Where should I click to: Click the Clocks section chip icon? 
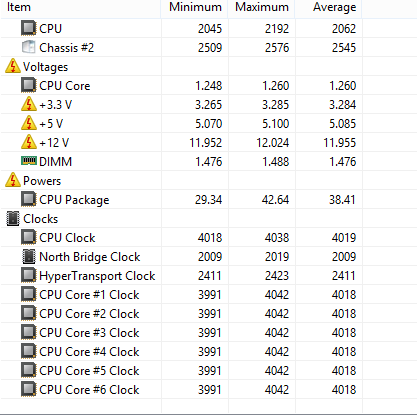[x=13, y=218]
